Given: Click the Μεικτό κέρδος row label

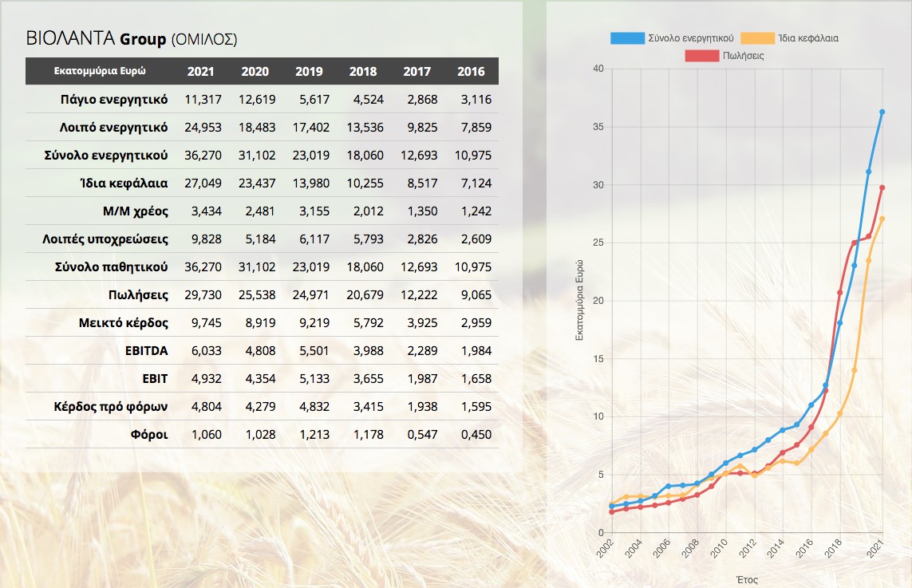Looking at the screenshot, I should click(124, 323).
